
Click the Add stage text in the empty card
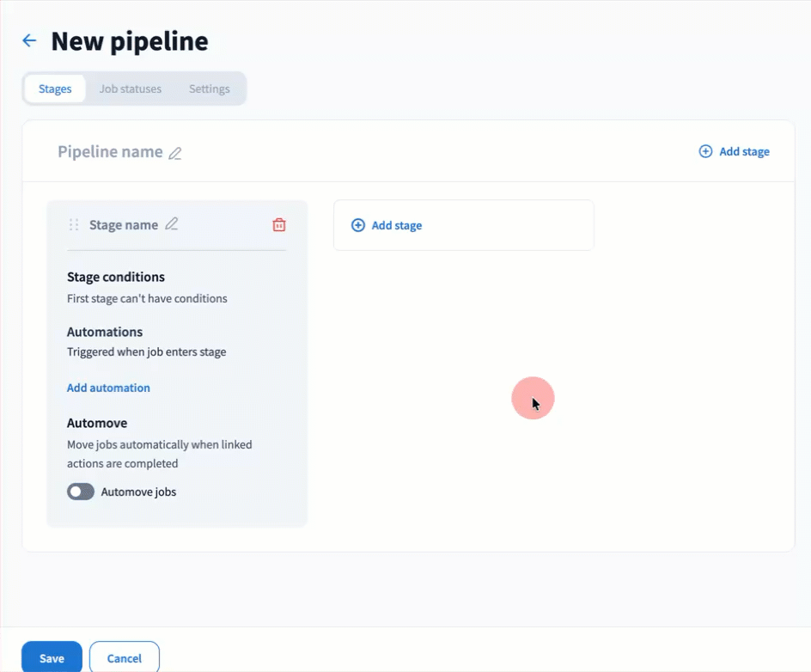397,225
